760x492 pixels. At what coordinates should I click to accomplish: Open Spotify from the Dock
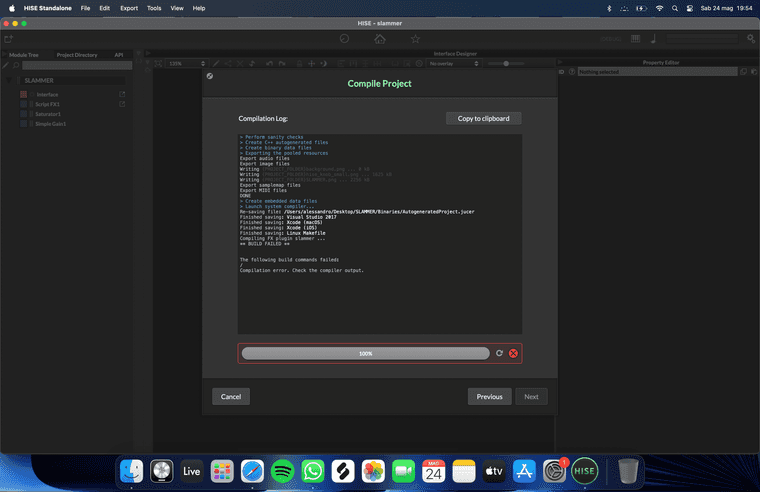tap(283, 471)
